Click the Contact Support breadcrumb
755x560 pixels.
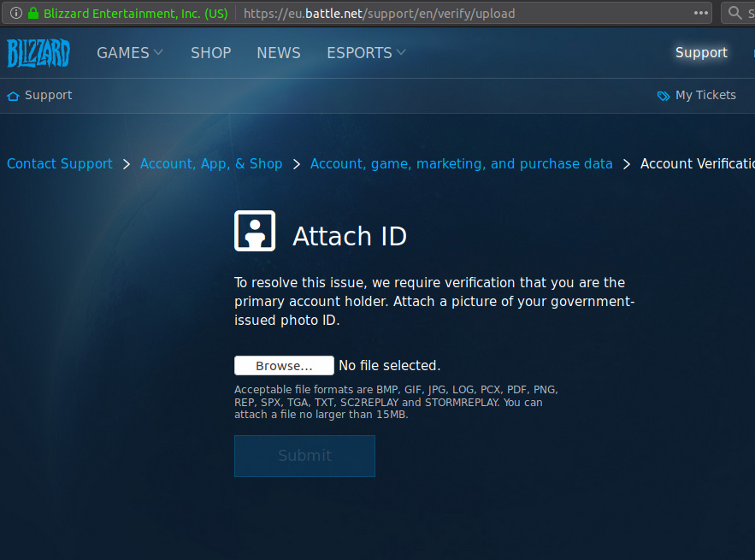[60, 163]
